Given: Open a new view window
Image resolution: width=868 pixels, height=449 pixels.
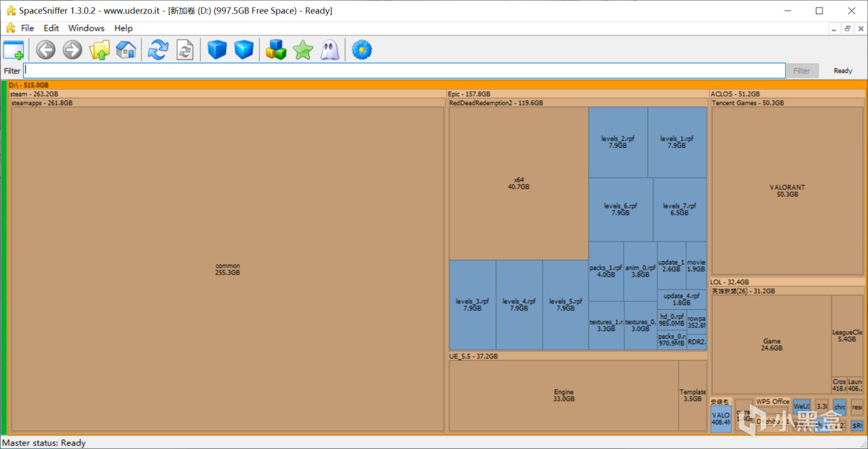Looking at the screenshot, I should (x=14, y=50).
